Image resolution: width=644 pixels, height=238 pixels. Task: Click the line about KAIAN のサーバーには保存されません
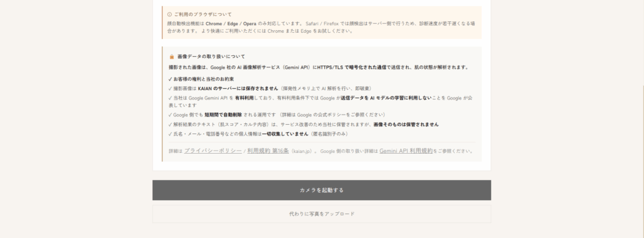[270, 88]
